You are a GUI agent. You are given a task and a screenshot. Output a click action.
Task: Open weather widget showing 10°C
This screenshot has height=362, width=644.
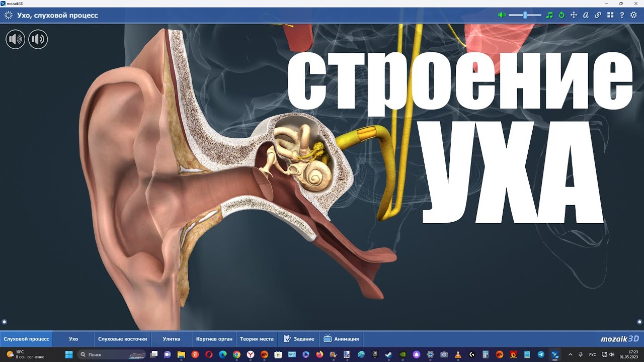26,354
